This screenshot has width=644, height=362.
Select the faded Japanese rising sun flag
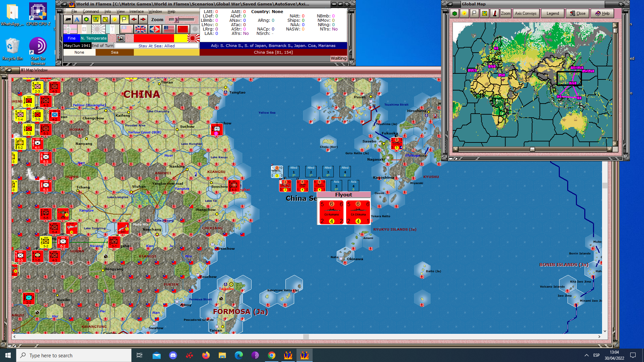click(98, 29)
